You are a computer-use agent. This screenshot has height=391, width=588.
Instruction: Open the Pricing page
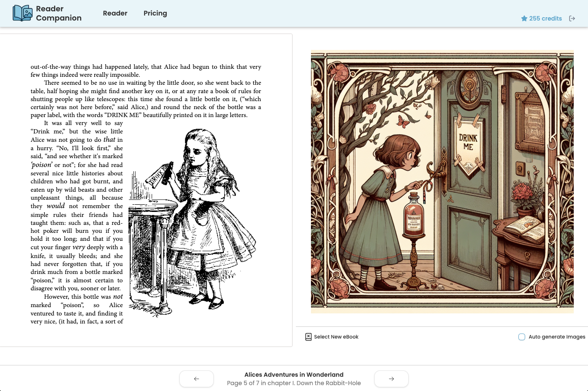click(x=155, y=13)
